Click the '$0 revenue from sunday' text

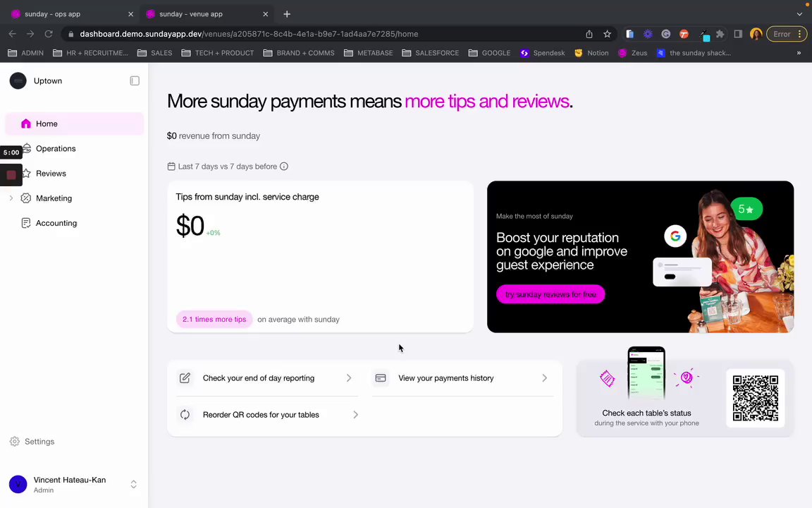(x=214, y=135)
